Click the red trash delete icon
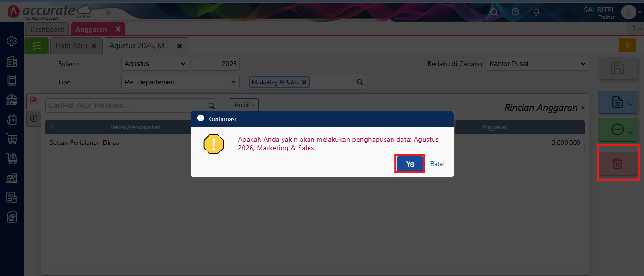This screenshot has height=276, width=644. click(617, 164)
